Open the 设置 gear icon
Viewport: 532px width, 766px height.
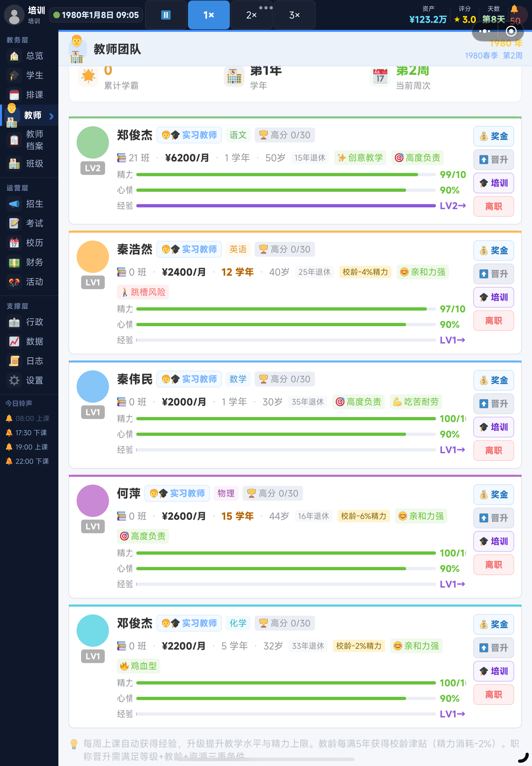(x=14, y=380)
